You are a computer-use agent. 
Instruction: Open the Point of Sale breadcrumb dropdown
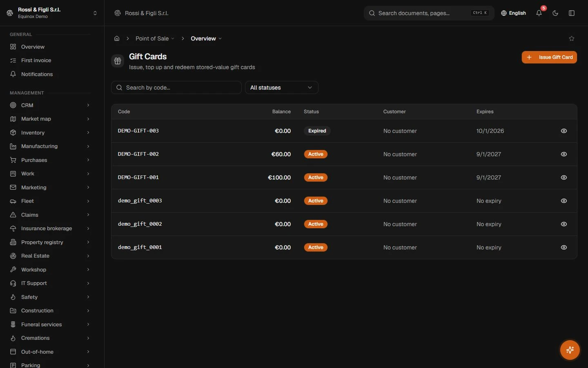coord(155,38)
